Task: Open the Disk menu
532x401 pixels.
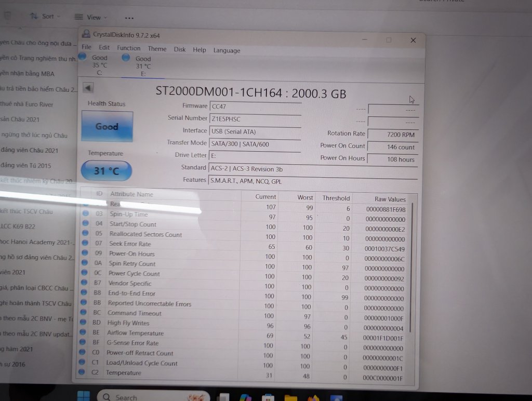Action: [179, 49]
